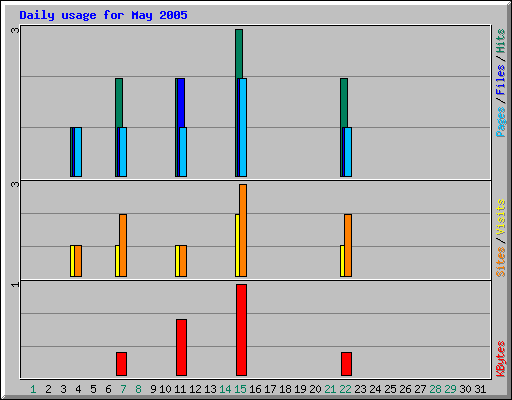Click the day '25' label on the x-axis
The image size is (512, 400).
390,389
